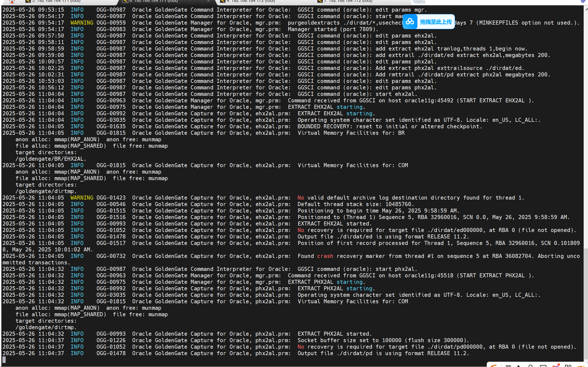
Task: Click the 拖拽至此上传 upload button
Action: click(436, 22)
